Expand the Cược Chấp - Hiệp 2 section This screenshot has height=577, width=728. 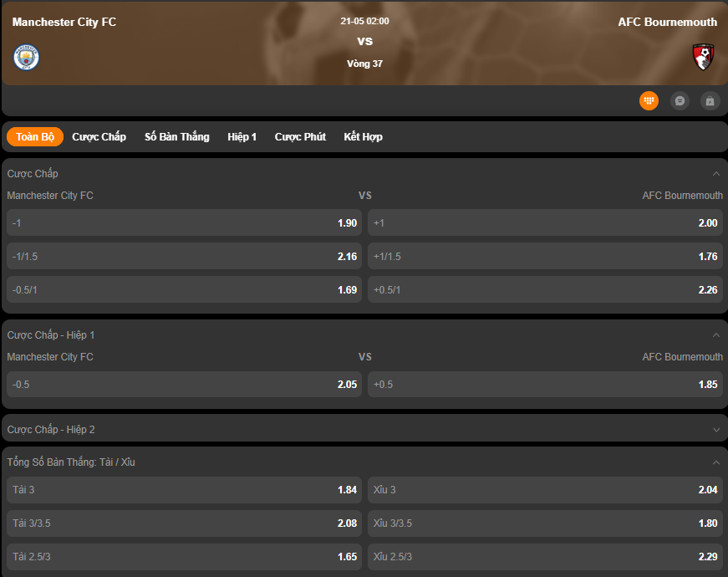[715, 430]
